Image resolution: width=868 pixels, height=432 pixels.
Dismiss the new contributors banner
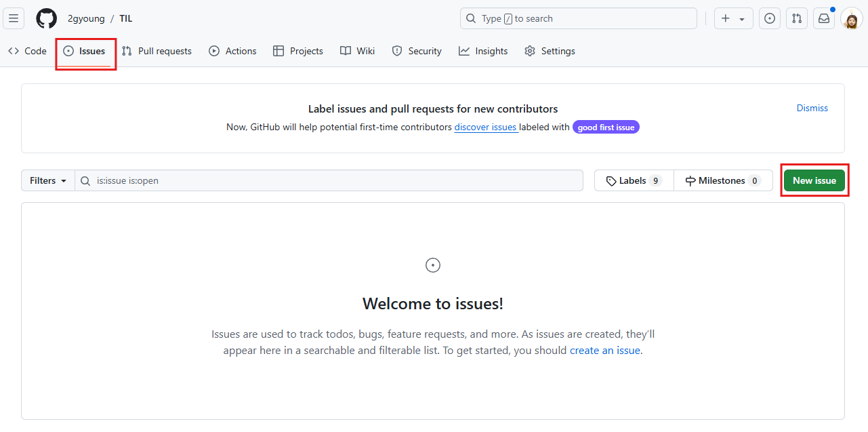coord(812,108)
